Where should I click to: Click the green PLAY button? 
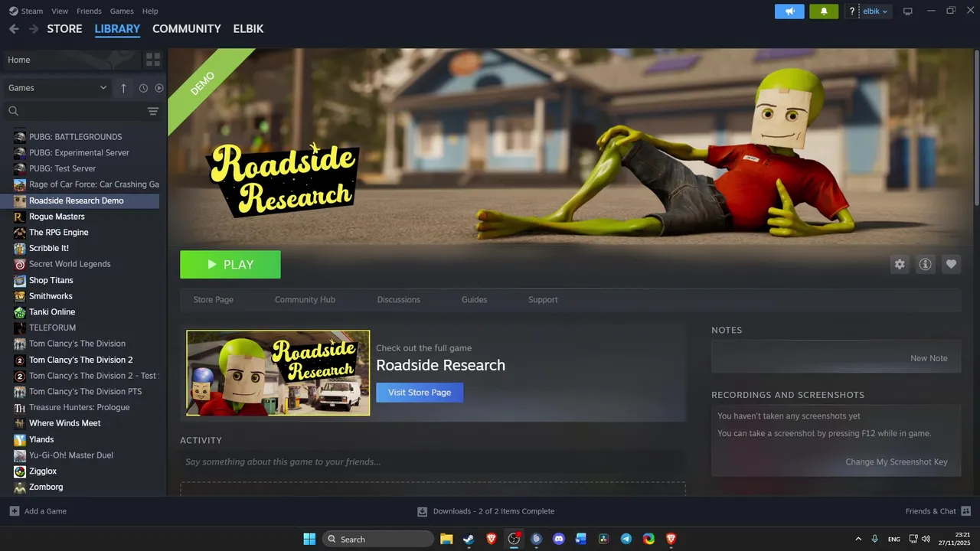(x=230, y=265)
